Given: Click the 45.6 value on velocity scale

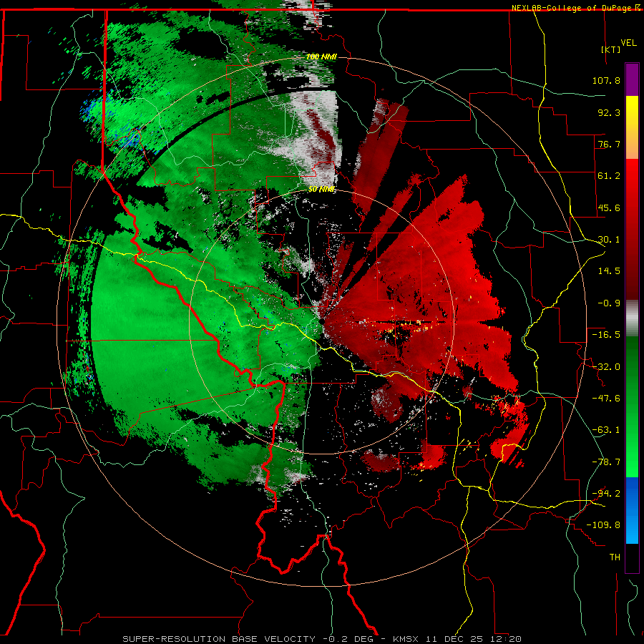Looking at the screenshot, I should click(x=609, y=208).
